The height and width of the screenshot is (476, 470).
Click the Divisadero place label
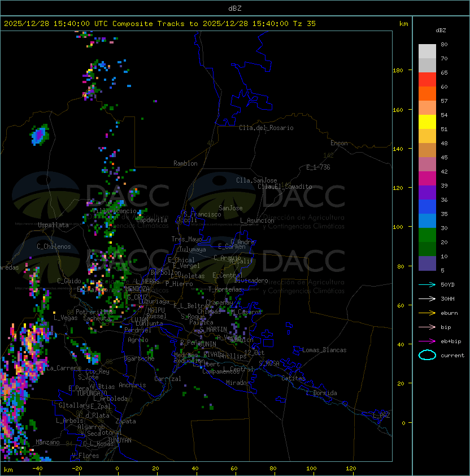[251, 280]
